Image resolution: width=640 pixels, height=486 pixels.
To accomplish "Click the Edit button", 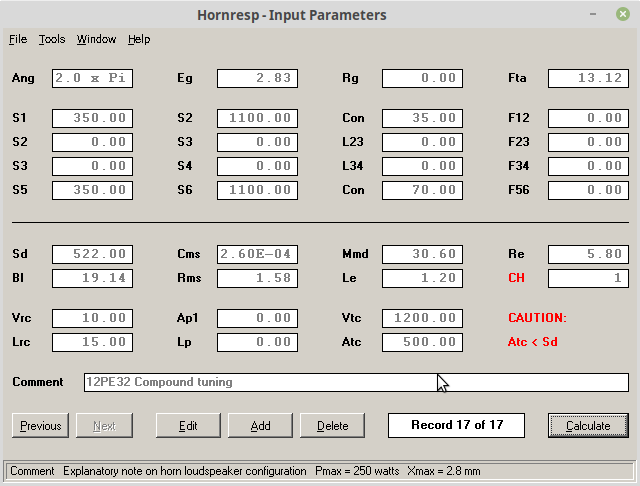I will (x=188, y=426).
